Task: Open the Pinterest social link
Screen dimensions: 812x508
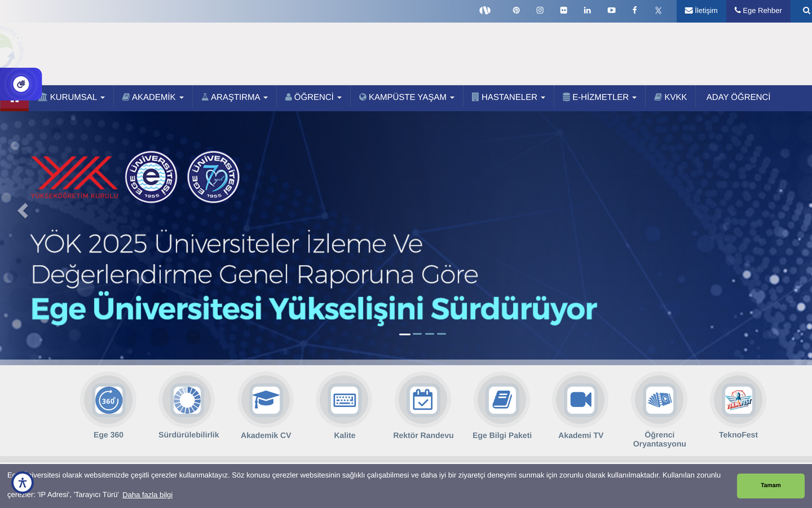Action: (x=516, y=10)
